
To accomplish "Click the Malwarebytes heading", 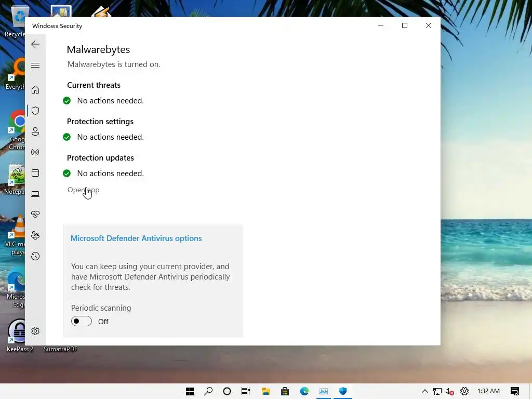I will pos(98,49).
